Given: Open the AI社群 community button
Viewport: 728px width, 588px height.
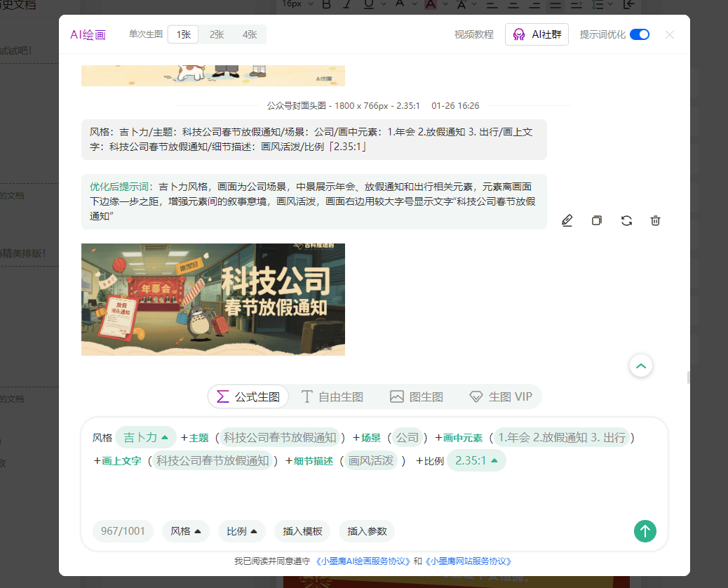Looking at the screenshot, I should click(x=537, y=34).
